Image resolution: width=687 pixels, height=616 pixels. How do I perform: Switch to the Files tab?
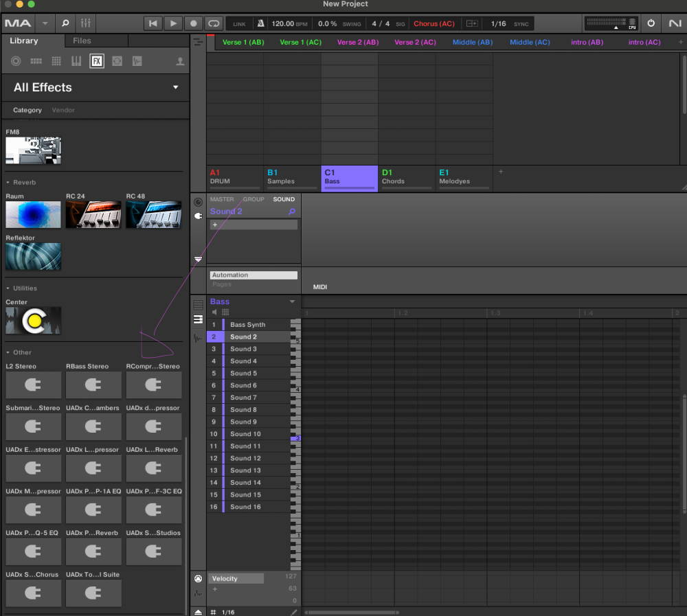pos(82,41)
